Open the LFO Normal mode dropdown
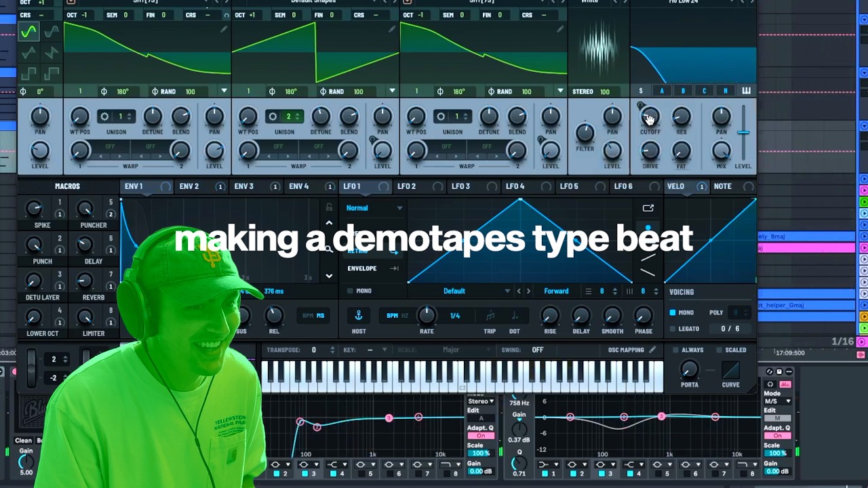The width and height of the screenshot is (868, 488). pos(374,208)
